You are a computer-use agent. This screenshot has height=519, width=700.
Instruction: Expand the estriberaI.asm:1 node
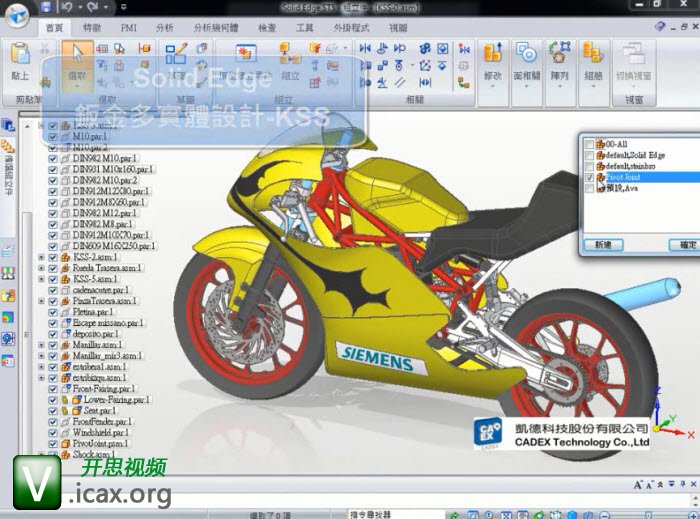(x=41, y=367)
